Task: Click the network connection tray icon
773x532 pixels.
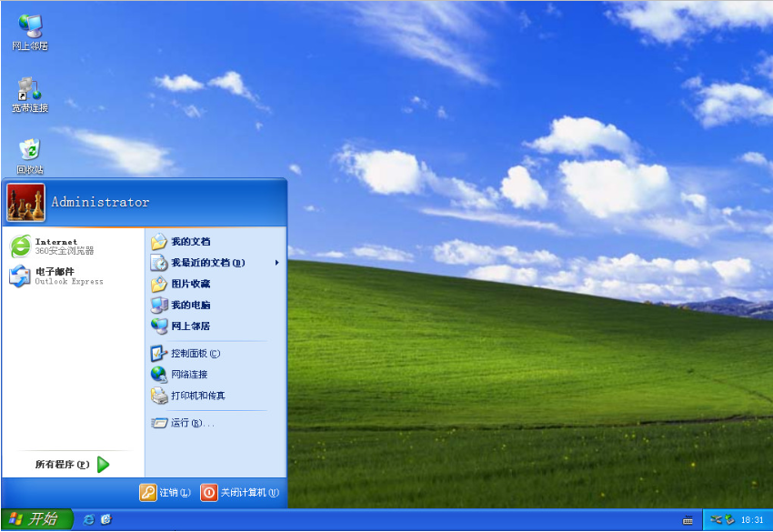Action: pos(715,518)
